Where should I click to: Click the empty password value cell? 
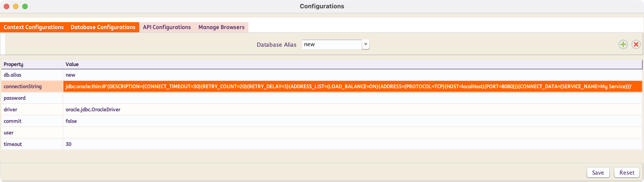click(x=352, y=98)
